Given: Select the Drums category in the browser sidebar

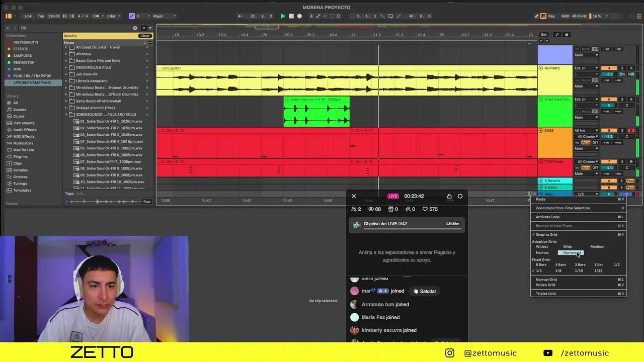Looking at the screenshot, I should pyautogui.click(x=19, y=116).
